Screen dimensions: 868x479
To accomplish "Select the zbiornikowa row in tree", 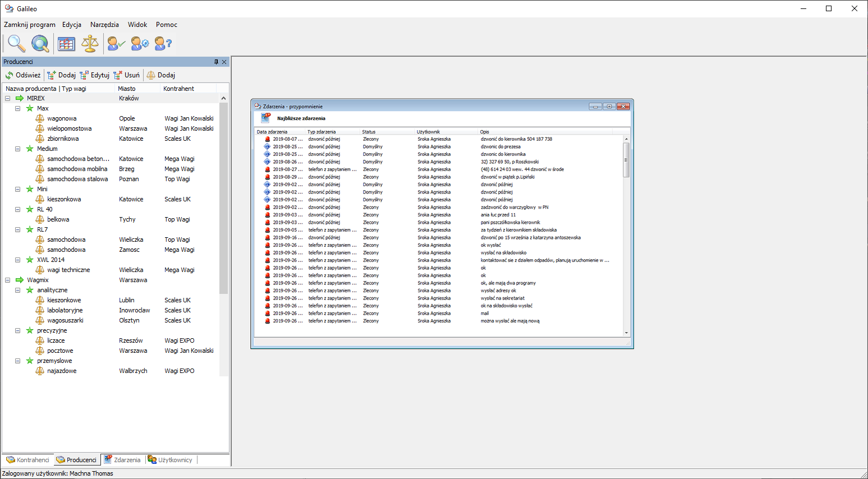I will 63,139.
